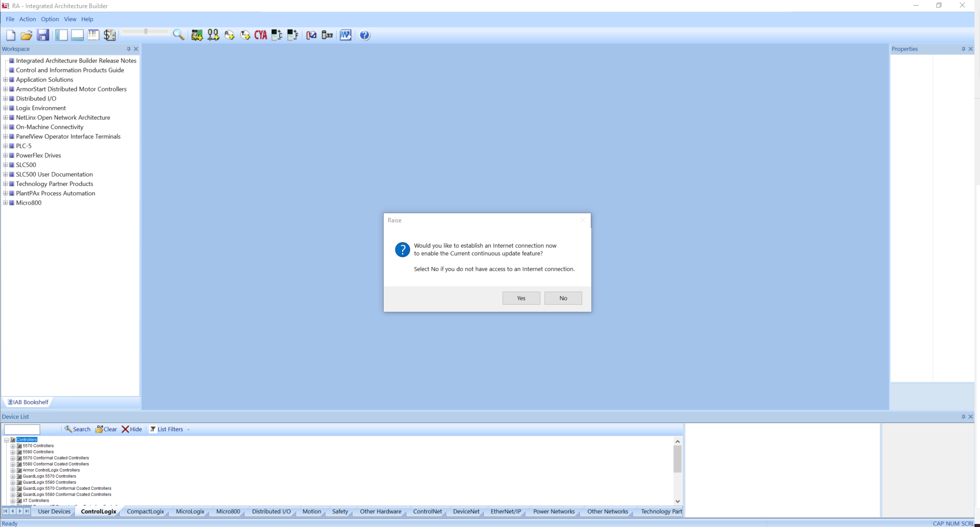
Task: Select Control and Information Products Guide
Action: (x=70, y=70)
